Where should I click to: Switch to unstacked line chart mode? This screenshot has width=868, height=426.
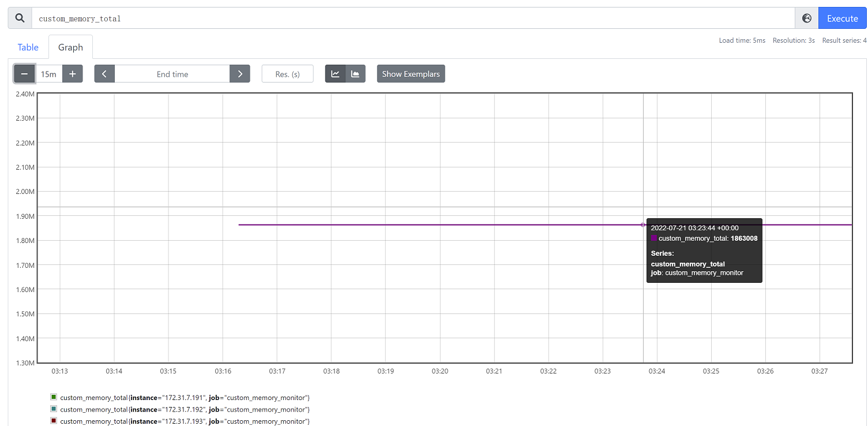335,74
